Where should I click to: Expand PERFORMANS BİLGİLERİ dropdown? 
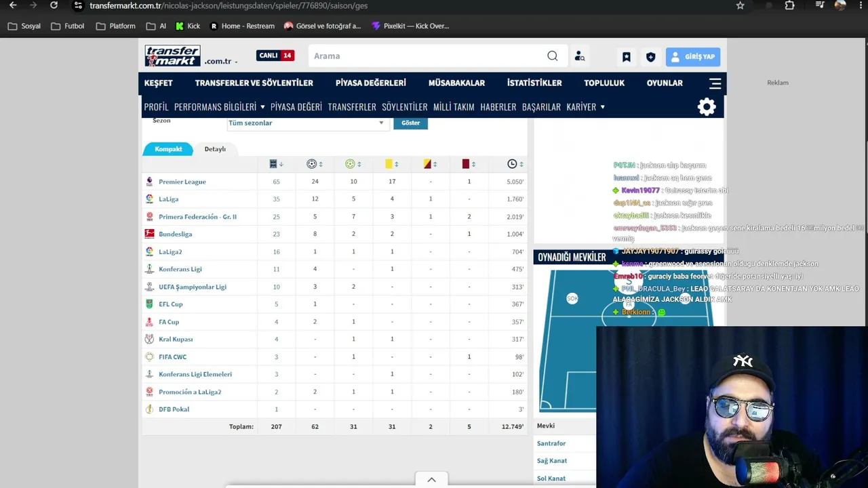tap(220, 107)
